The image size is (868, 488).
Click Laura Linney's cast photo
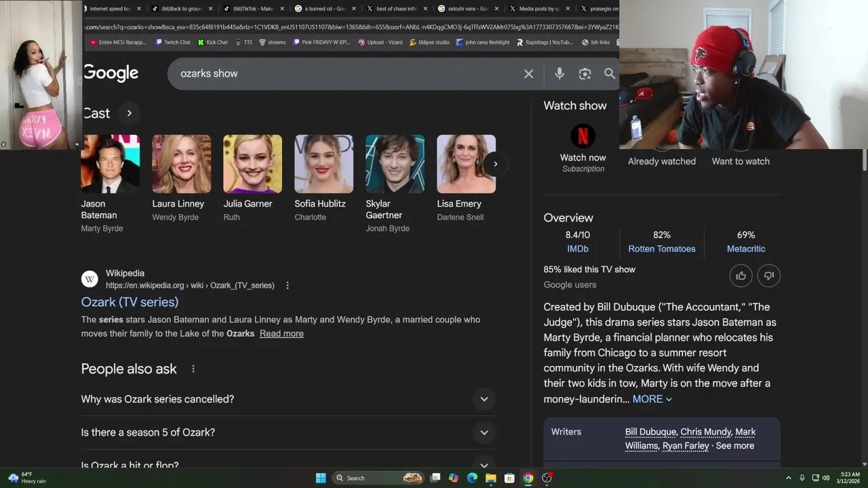pos(182,164)
